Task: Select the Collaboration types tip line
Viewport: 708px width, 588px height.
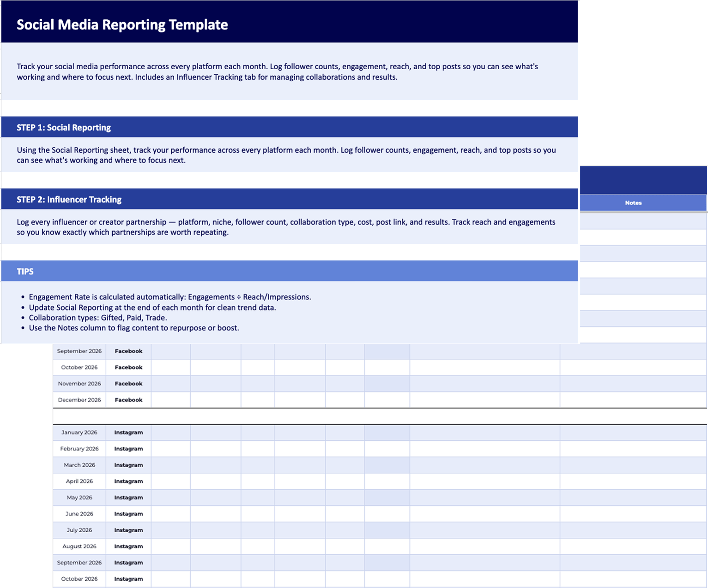Action: pyautogui.click(x=98, y=318)
